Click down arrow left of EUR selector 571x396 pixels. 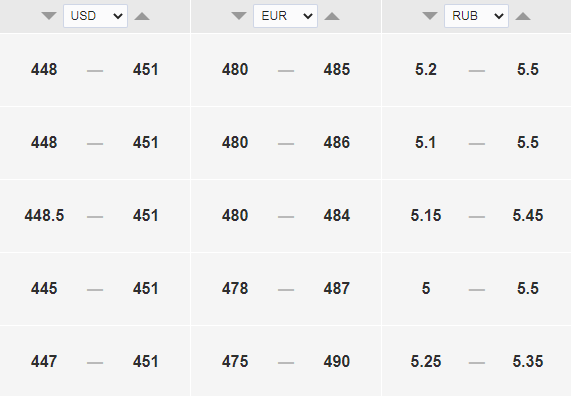pyautogui.click(x=239, y=16)
